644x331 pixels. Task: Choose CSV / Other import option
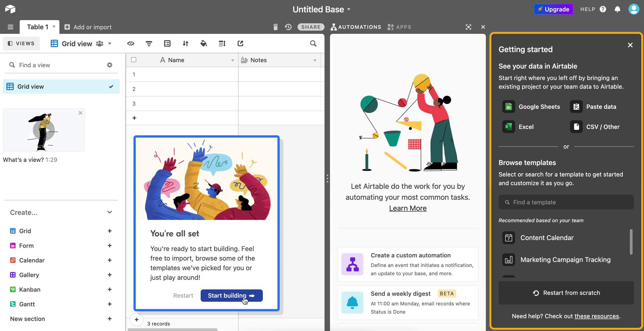tap(595, 127)
